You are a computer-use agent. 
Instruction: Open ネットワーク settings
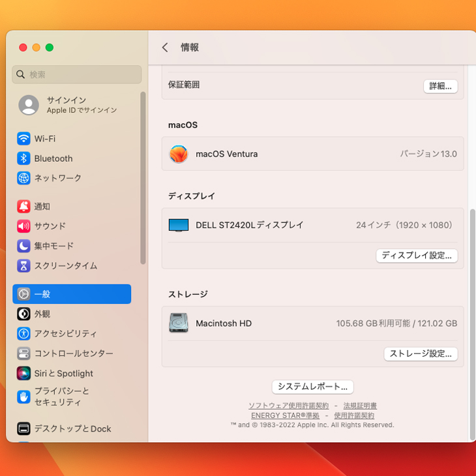coord(72,178)
